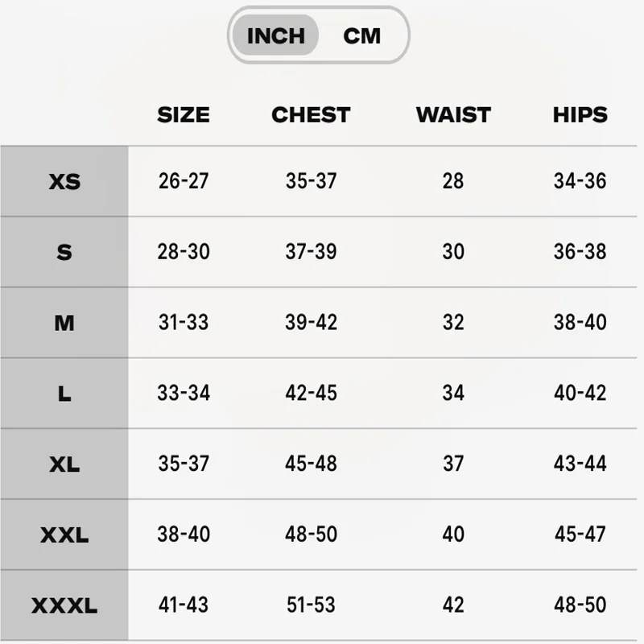Click the 39-42 chest value for M
Image resolution: width=644 pixels, height=644 pixels.
pyautogui.click(x=311, y=323)
